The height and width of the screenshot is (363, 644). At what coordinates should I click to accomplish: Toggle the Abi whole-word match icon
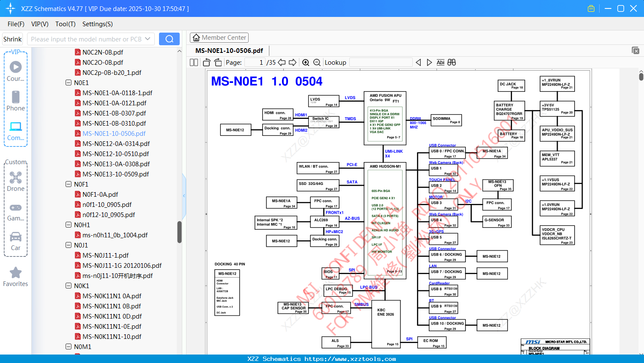tap(440, 62)
